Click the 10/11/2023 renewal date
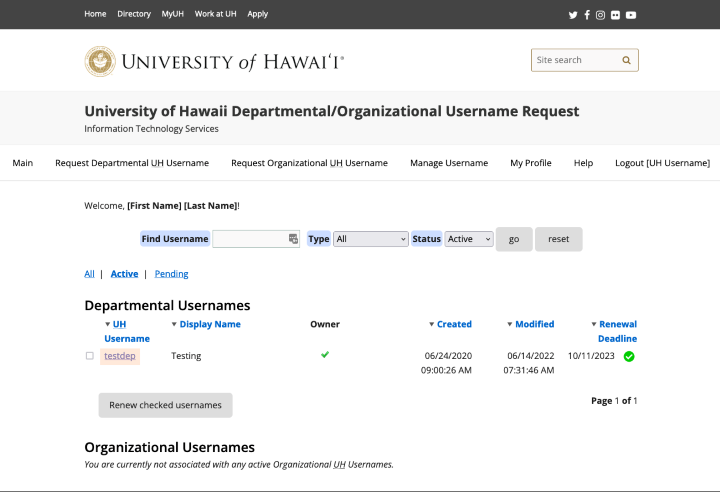 tap(591, 356)
